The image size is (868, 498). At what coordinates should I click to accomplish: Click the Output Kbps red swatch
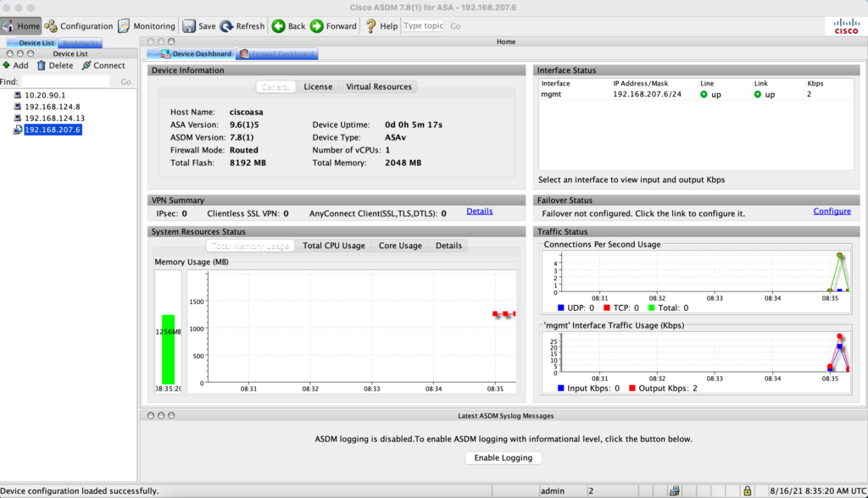pyautogui.click(x=632, y=389)
